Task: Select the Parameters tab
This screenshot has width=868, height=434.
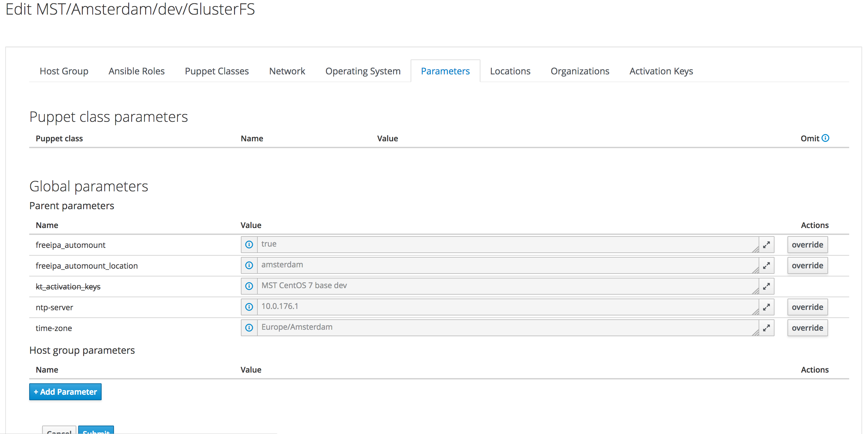Action: pyautogui.click(x=445, y=71)
